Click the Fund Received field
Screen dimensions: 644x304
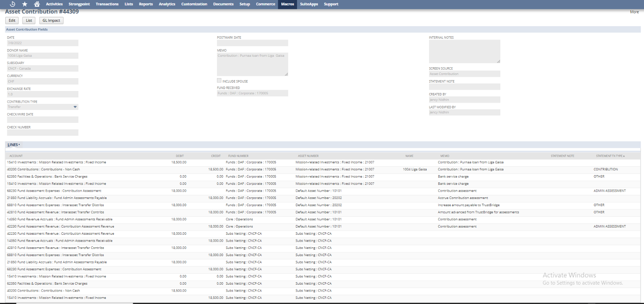(x=252, y=93)
